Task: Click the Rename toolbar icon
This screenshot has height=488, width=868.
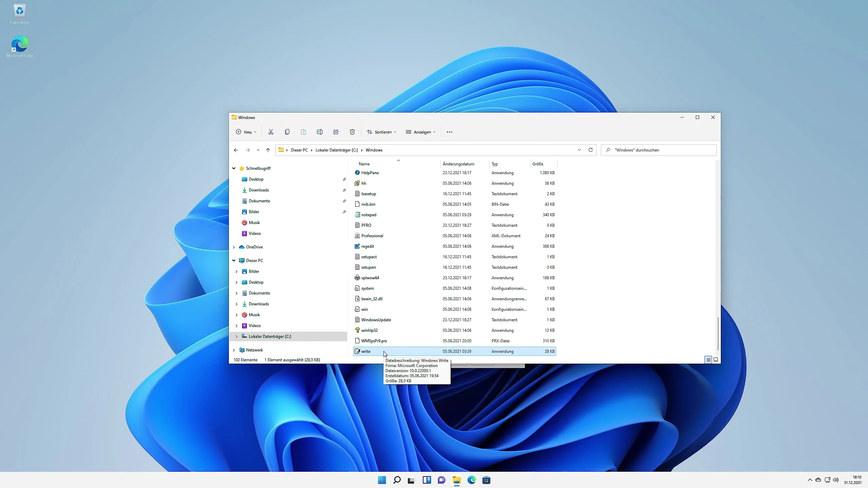Action: pos(319,132)
